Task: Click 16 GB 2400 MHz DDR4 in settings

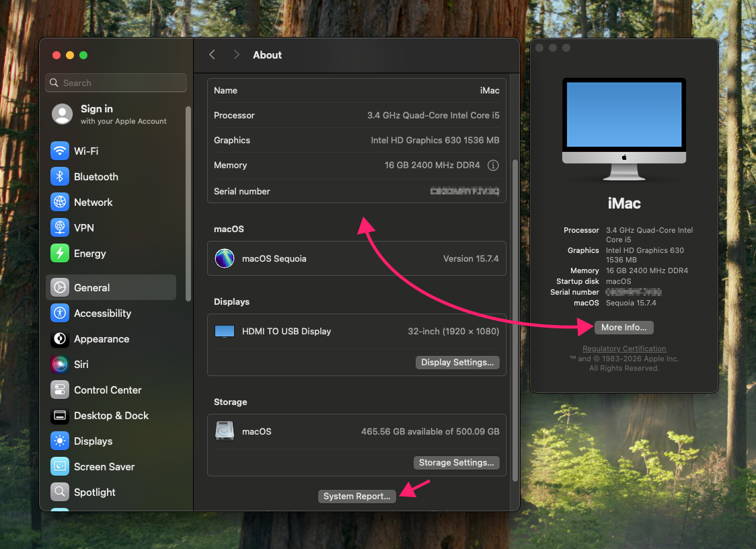Action: (432, 166)
